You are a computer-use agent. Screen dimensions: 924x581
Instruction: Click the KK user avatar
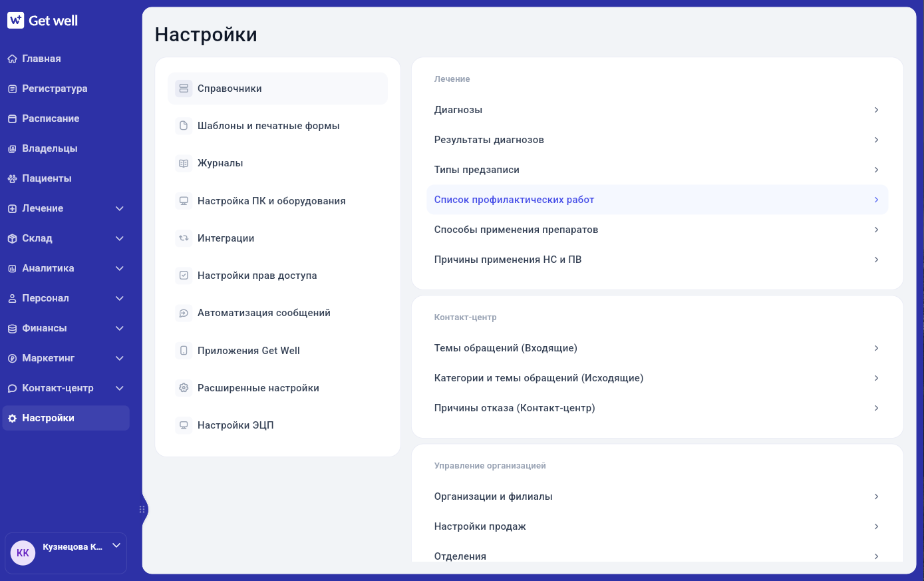coord(23,553)
